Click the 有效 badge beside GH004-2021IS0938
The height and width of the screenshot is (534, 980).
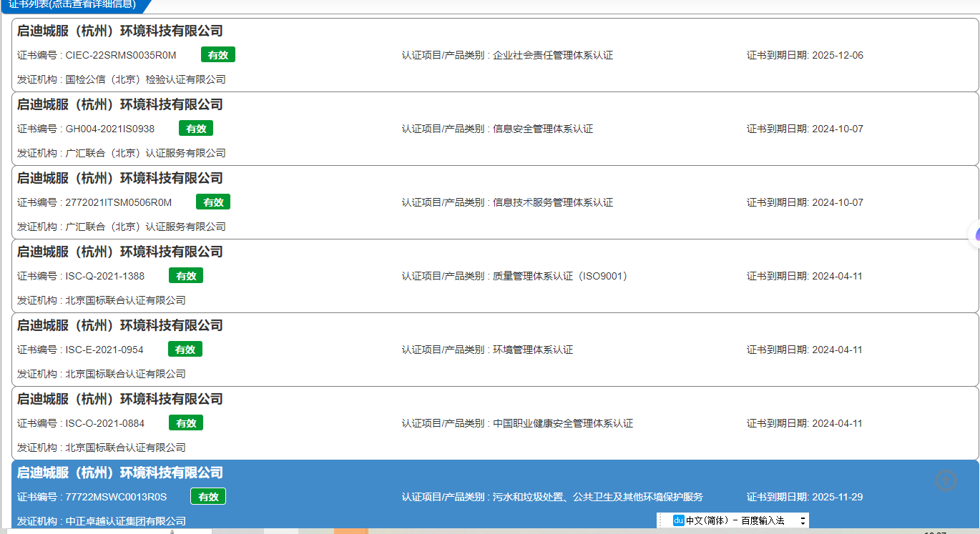click(x=196, y=129)
